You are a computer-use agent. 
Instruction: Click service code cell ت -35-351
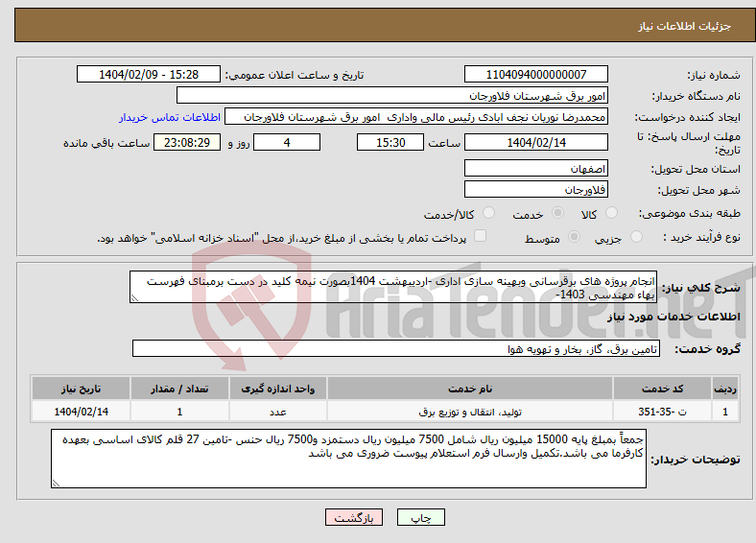pos(663,412)
